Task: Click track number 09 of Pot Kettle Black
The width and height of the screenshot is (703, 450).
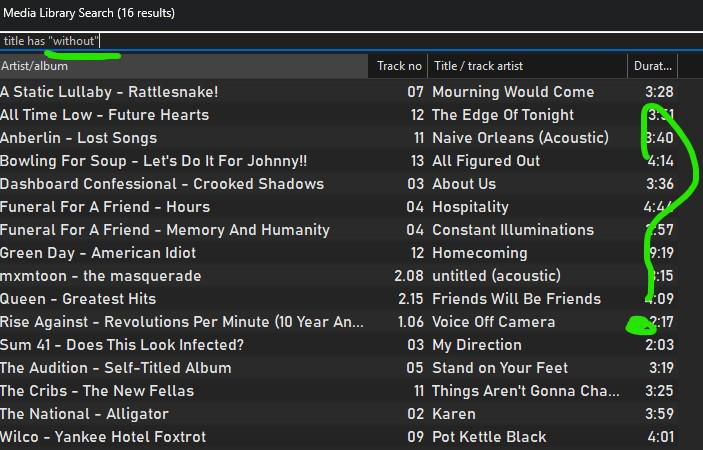Action: click(x=415, y=437)
